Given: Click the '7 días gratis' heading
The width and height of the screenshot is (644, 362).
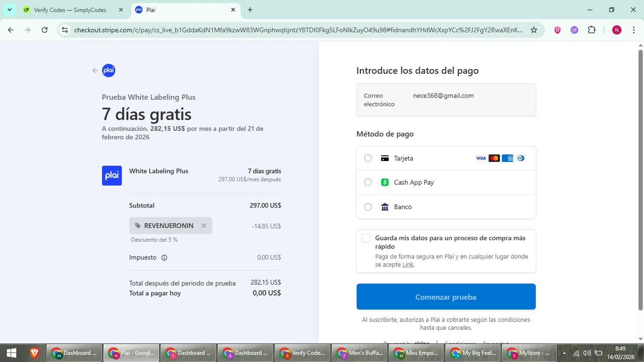Looking at the screenshot, I should coord(146,114).
